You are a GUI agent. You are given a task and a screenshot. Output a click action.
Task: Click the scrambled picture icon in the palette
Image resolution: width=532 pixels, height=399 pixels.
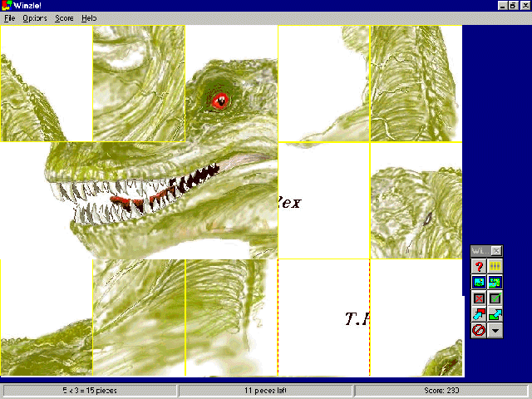point(495,283)
